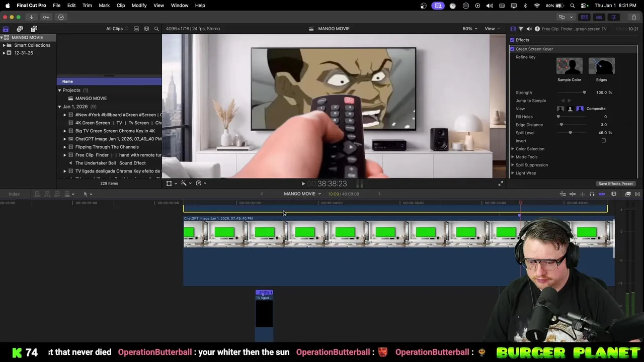The height and width of the screenshot is (362, 644).
Task: Open the Enhancements magic wand popup
Action: pyautogui.click(x=185, y=184)
